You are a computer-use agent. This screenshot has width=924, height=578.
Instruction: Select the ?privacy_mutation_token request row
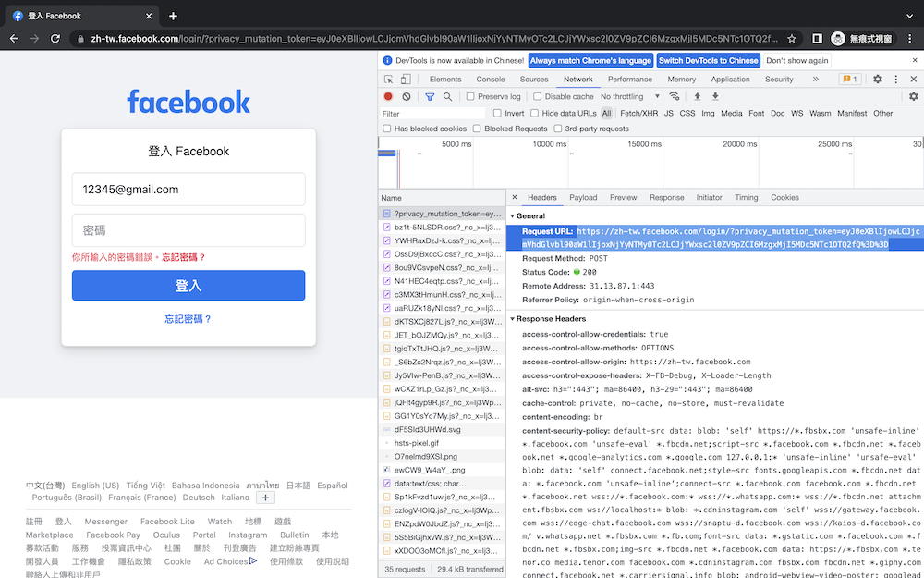pos(442,213)
